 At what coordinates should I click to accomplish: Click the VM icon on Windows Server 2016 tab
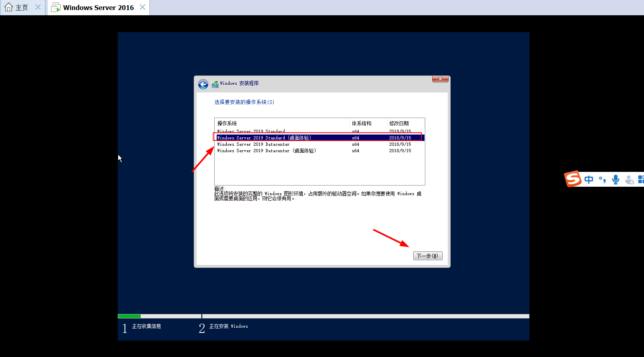pyautogui.click(x=56, y=7)
